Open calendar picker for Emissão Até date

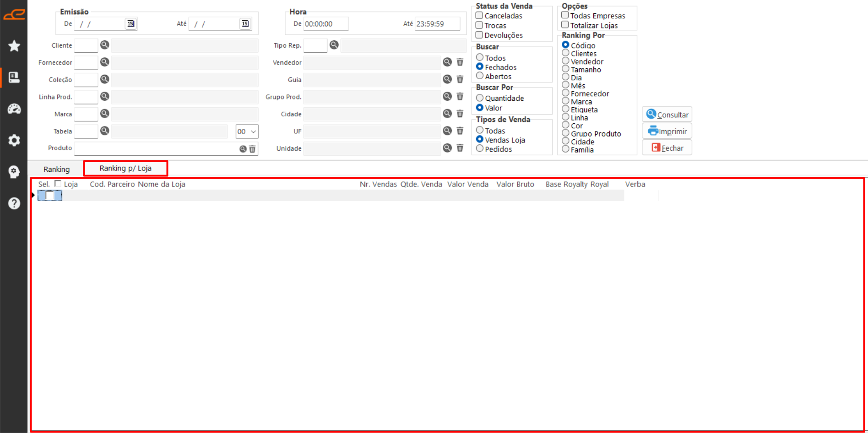pos(245,23)
